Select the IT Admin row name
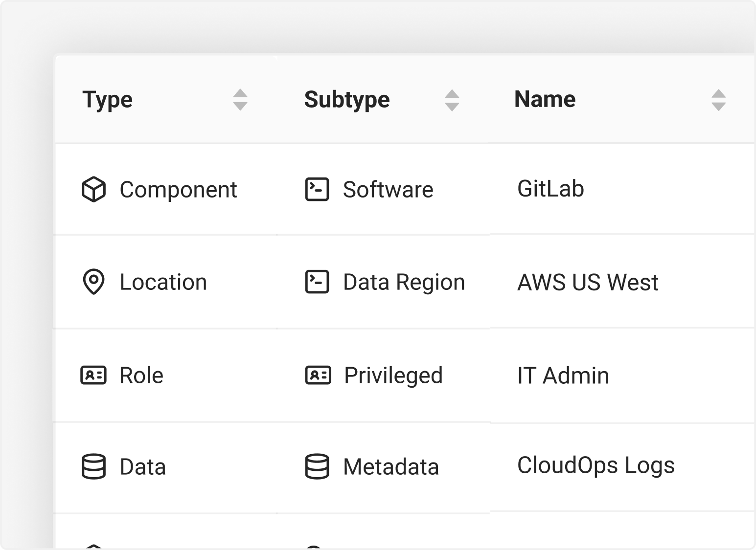This screenshot has height=550, width=756. tap(563, 375)
